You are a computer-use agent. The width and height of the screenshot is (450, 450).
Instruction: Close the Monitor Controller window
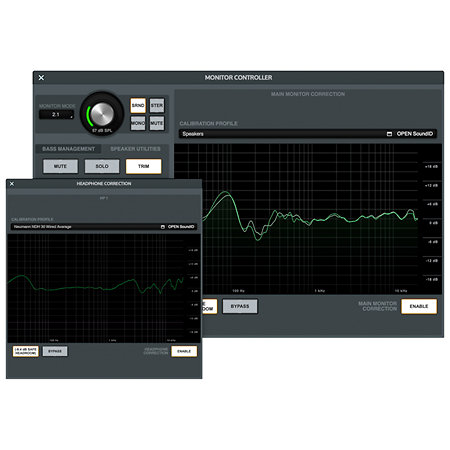[x=41, y=78]
